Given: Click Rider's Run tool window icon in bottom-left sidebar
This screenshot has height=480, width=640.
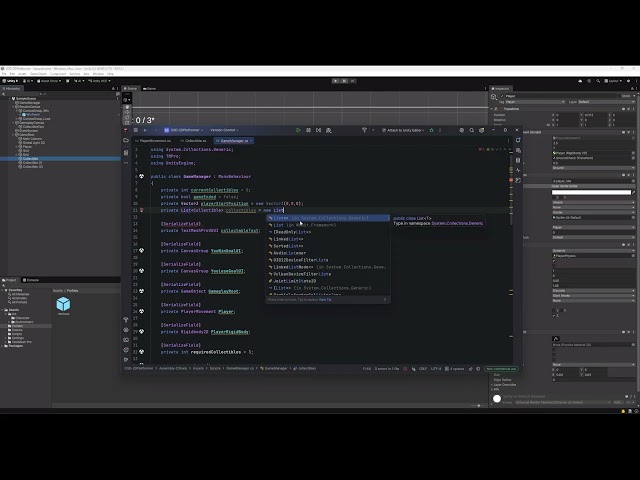Looking at the screenshot, I should tap(126, 360).
